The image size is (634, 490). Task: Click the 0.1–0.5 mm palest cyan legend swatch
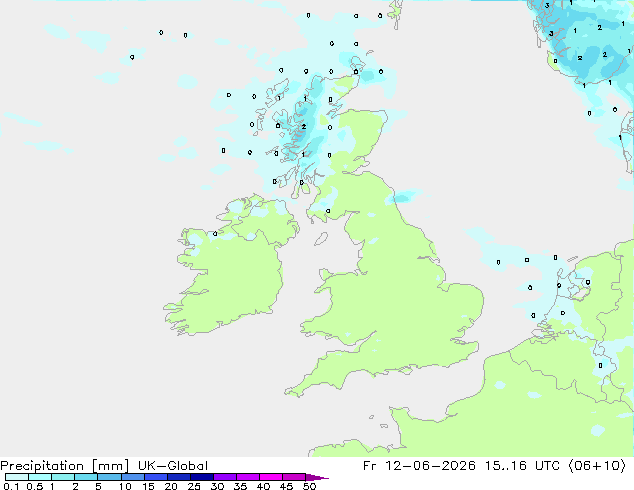(17, 477)
